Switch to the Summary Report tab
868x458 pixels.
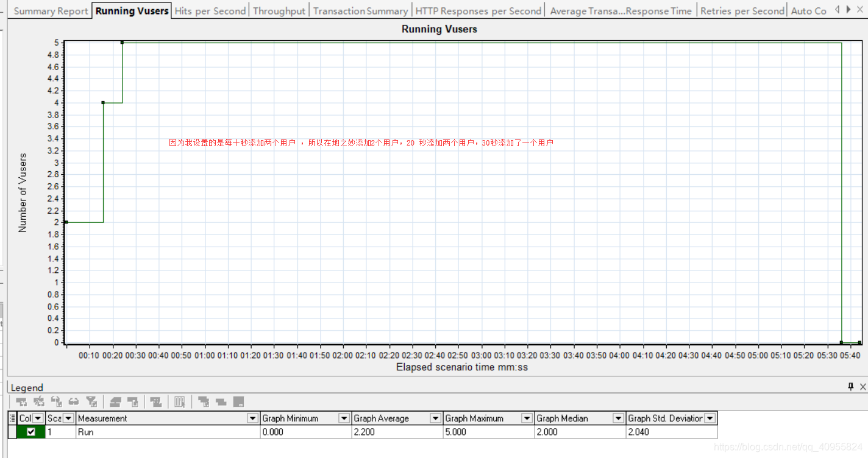51,11
